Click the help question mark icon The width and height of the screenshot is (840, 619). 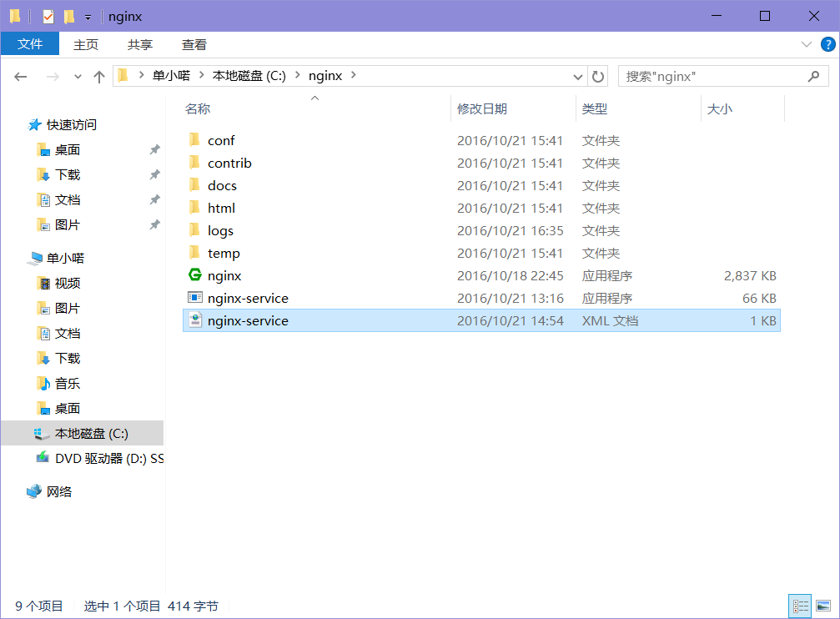[x=827, y=44]
